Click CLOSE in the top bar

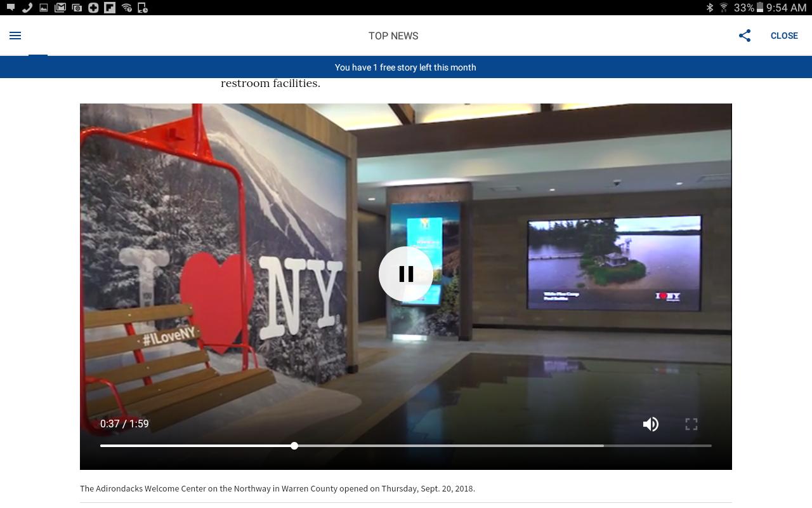(x=784, y=36)
